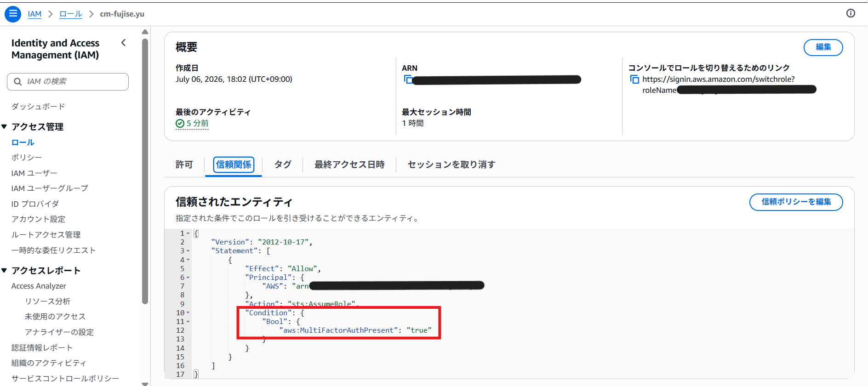Viewport: 868px width, 386px height.
Task: Open the セッションを取り消す tab
Action: point(451,165)
